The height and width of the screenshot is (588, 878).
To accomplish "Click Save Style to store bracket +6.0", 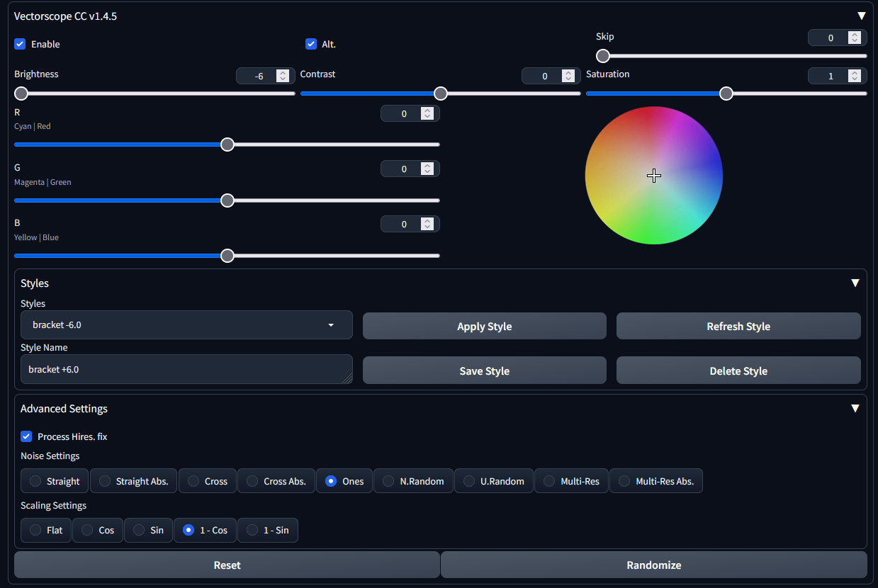I will tap(484, 370).
